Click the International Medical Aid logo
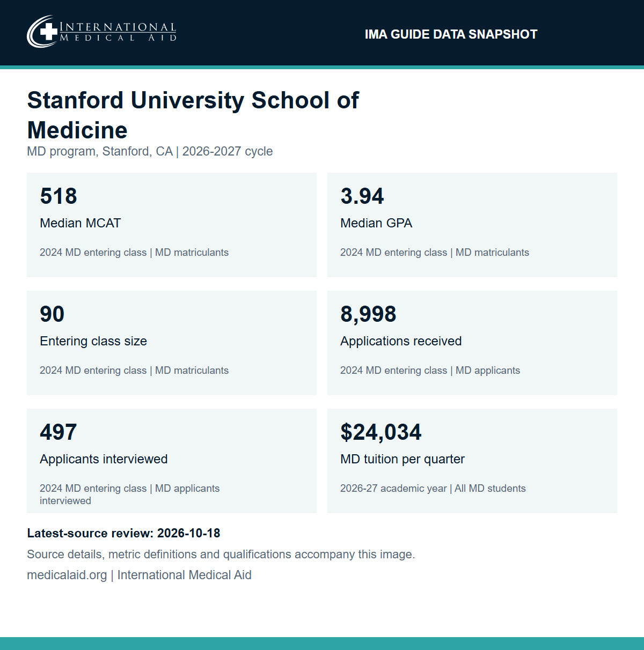Screen dimensions: 644x650 click(101, 32)
